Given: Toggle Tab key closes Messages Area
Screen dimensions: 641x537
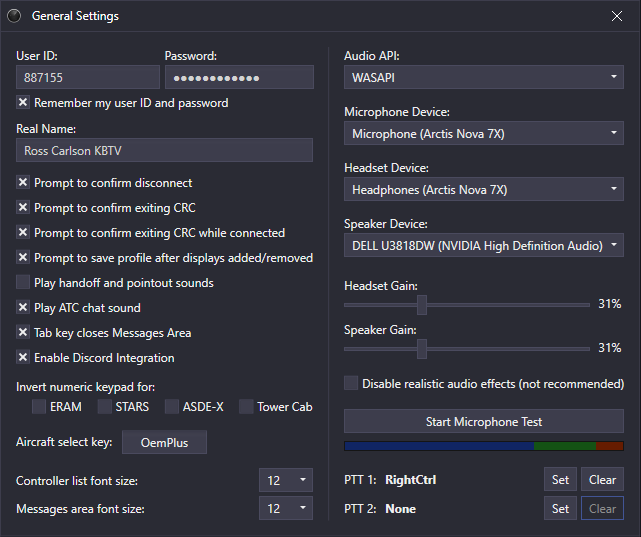Looking at the screenshot, I should [x=23, y=332].
